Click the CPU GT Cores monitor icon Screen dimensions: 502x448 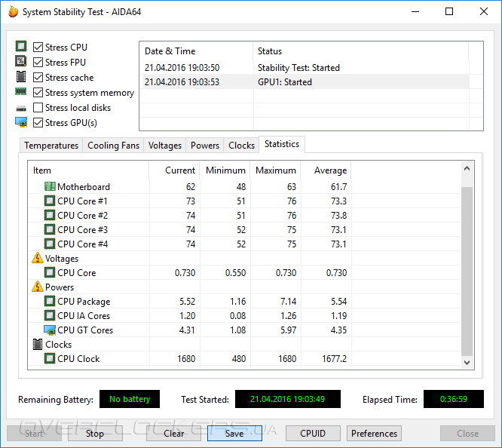[50, 330]
